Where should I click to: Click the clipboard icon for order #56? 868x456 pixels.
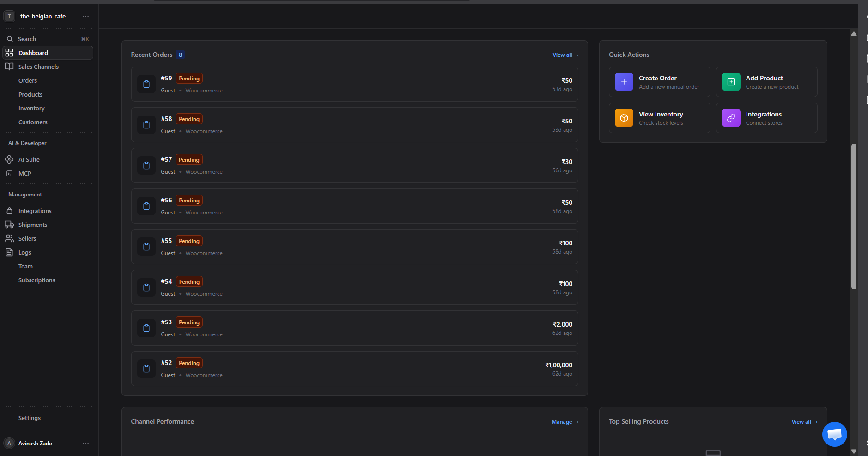(146, 206)
